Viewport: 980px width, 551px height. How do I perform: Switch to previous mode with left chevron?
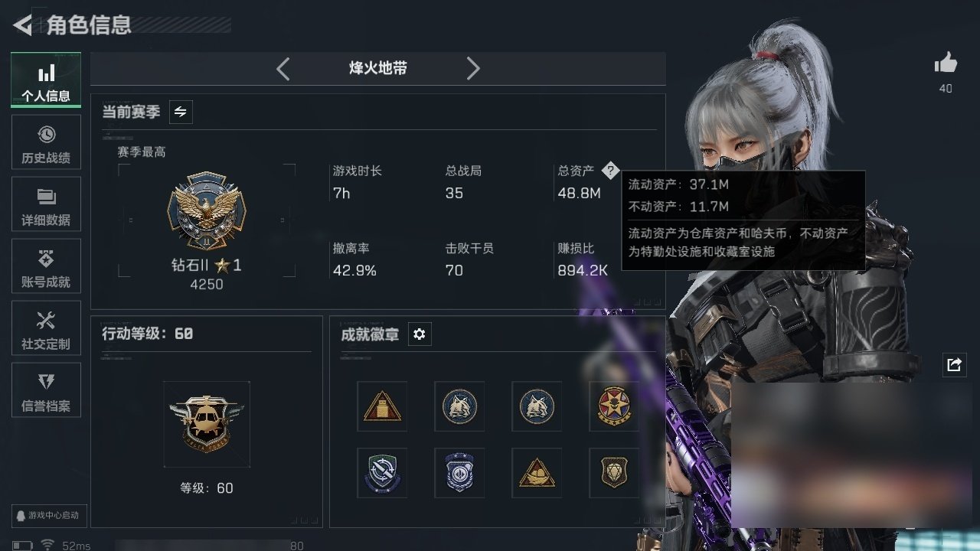click(283, 69)
